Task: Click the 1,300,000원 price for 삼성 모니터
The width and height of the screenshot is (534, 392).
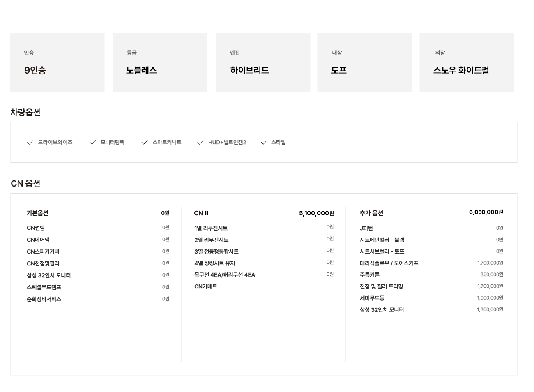Action: [490, 309]
